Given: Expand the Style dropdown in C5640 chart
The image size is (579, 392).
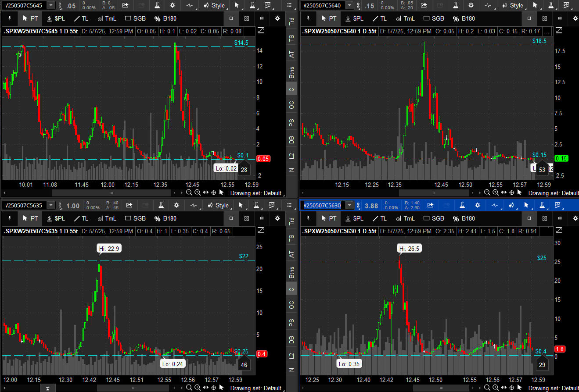Looking at the screenshot, I should click(513, 5).
